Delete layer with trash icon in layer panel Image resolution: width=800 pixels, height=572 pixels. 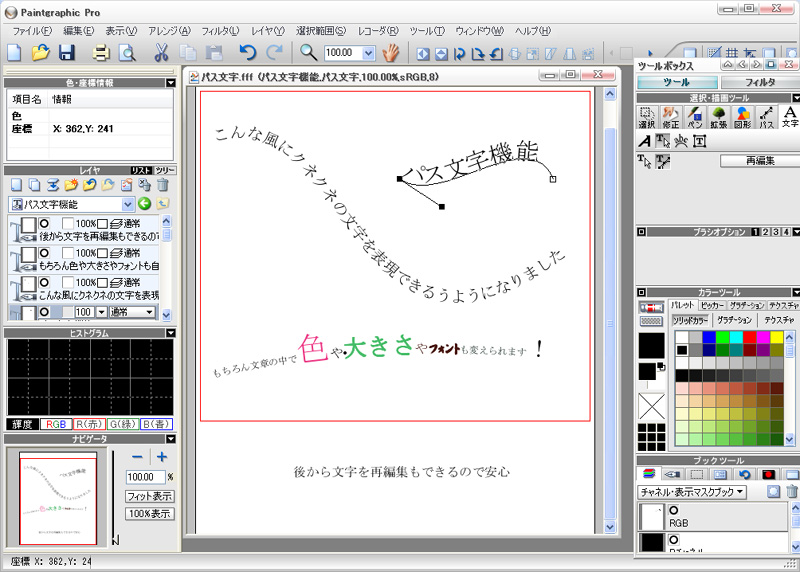[163, 185]
